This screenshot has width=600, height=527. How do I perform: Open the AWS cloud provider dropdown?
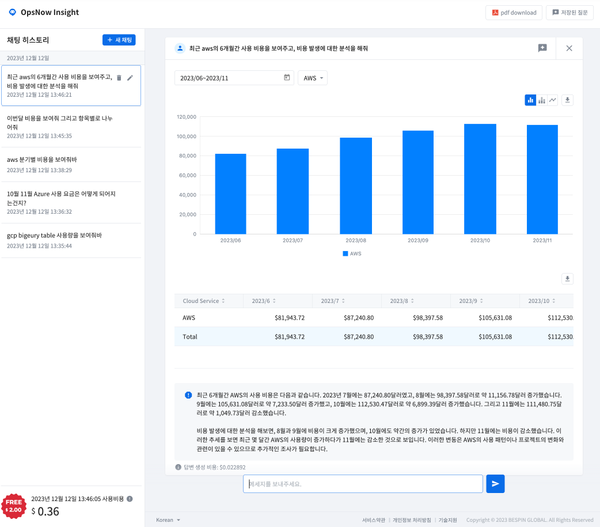pyautogui.click(x=313, y=77)
